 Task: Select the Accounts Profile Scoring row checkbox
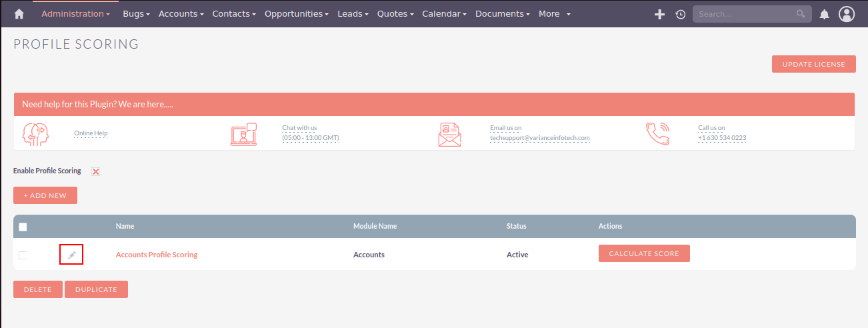coord(23,255)
